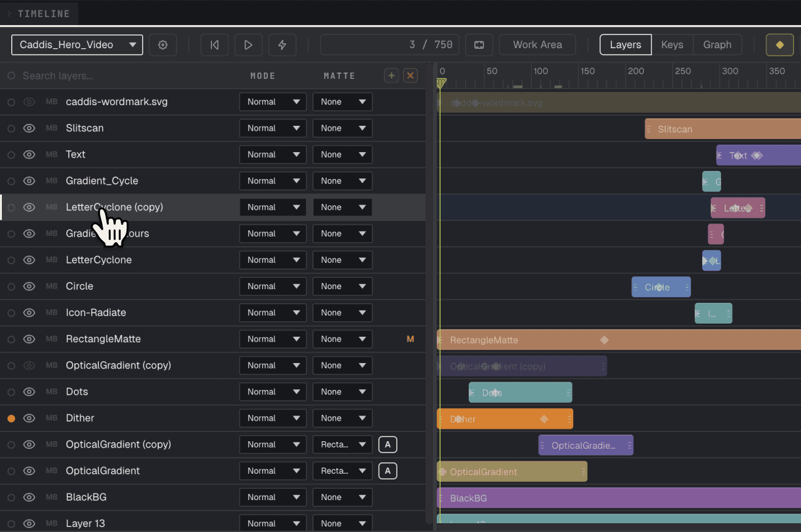
Task: Open the Matte dropdown for LetterCyclone (copy)
Action: [342, 207]
